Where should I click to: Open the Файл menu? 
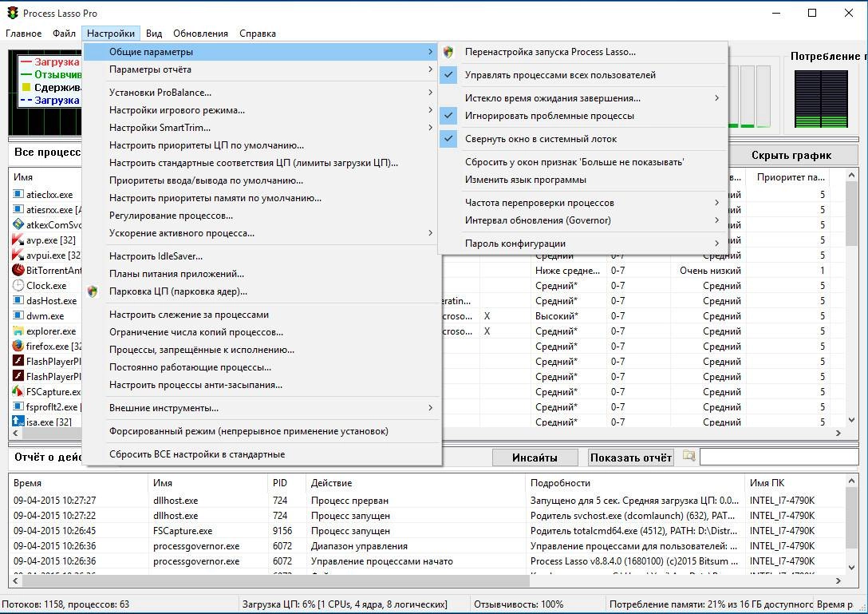click(x=64, y=34)
